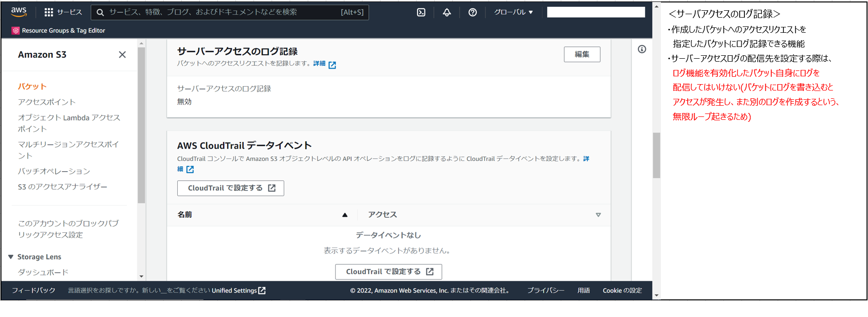
Task: Open the info panel icon
Action: (x=642, y=49)
